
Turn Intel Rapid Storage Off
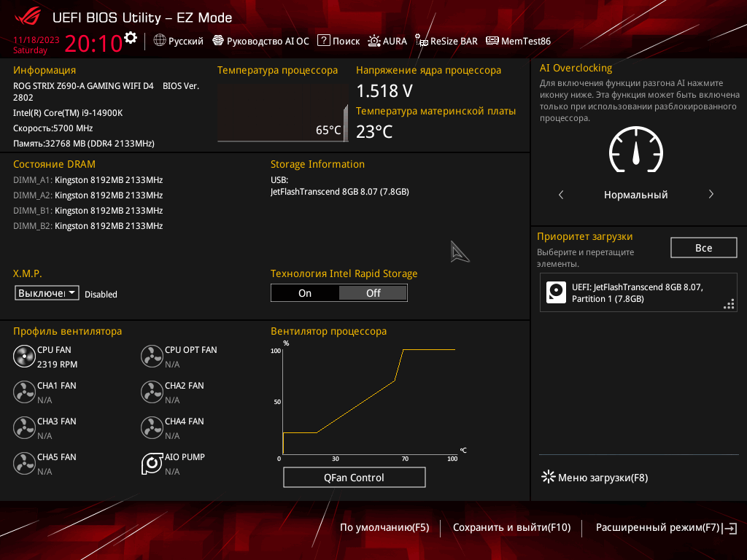[373, 293]
